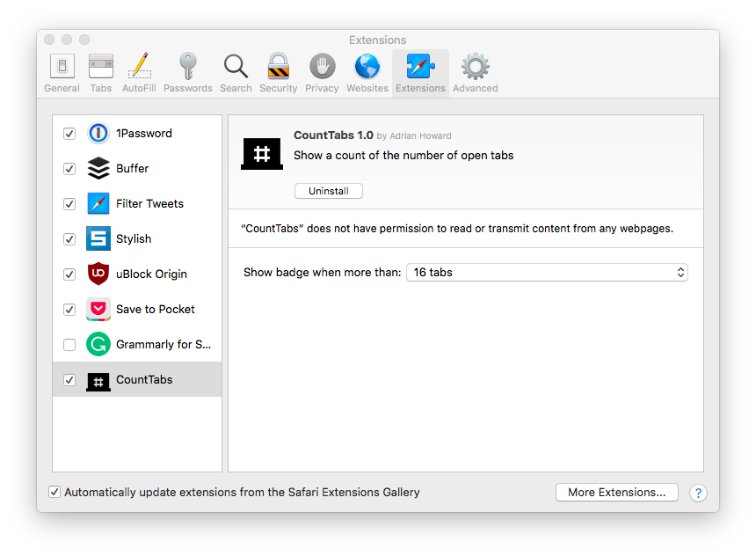Image resolution: width=756 pixels, height=556 pixels.
Task: Select the Filter Tweets row label
Action: (x=150, y=204)
